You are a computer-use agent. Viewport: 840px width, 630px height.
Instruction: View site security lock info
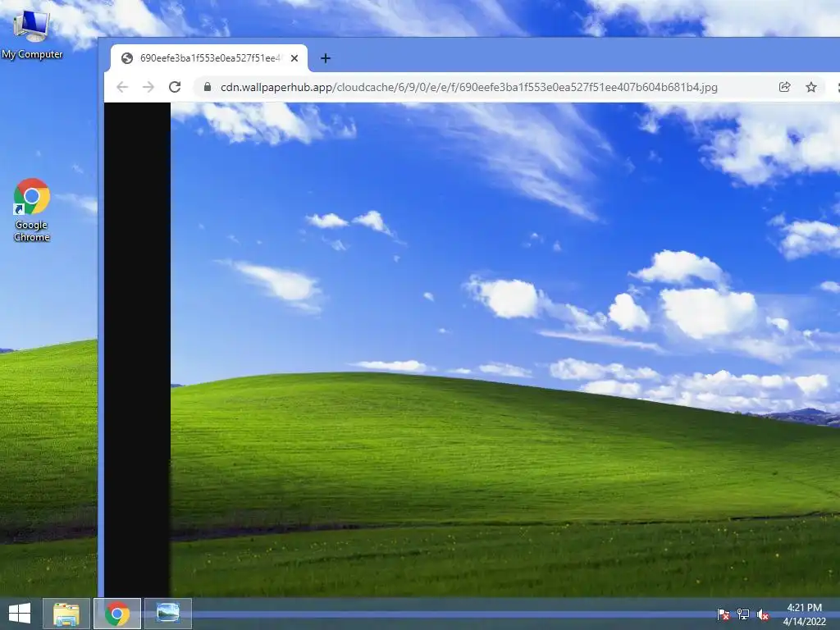click(208, 87)
